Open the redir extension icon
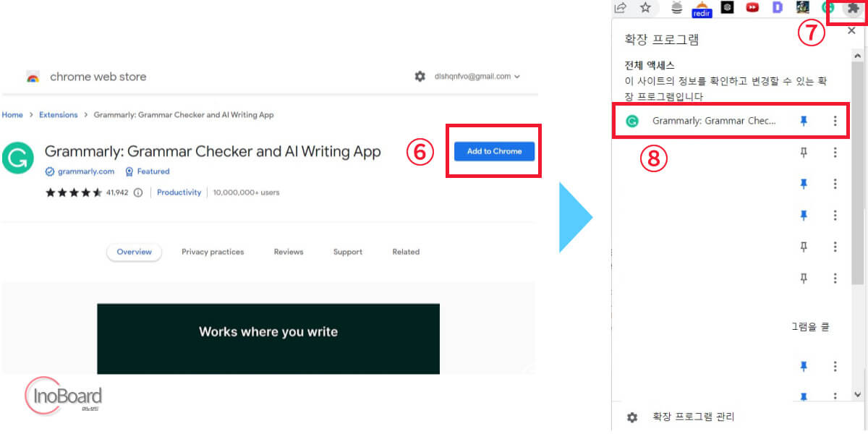 click(702, 9)
